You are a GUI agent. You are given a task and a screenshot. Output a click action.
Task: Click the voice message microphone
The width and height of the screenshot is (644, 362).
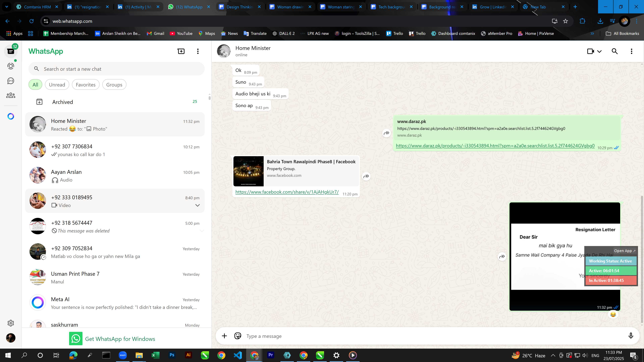631,336
